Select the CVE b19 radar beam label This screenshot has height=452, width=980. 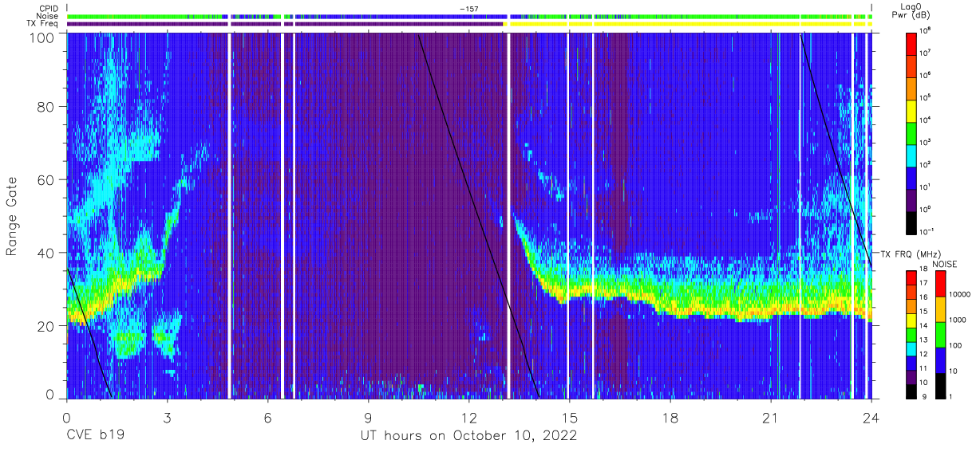96,436
